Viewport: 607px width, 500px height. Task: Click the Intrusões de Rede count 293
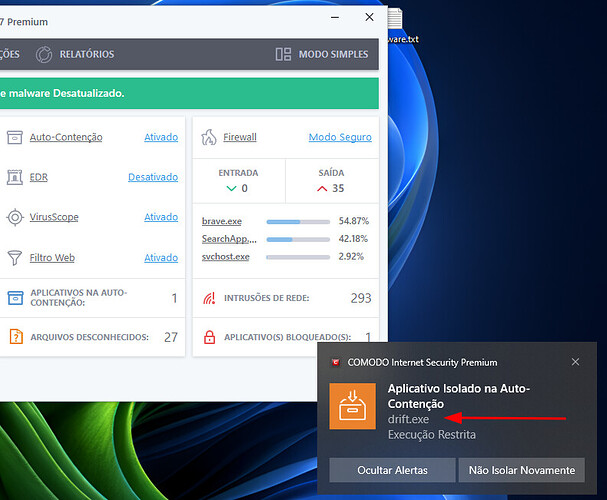pos(361,298)
